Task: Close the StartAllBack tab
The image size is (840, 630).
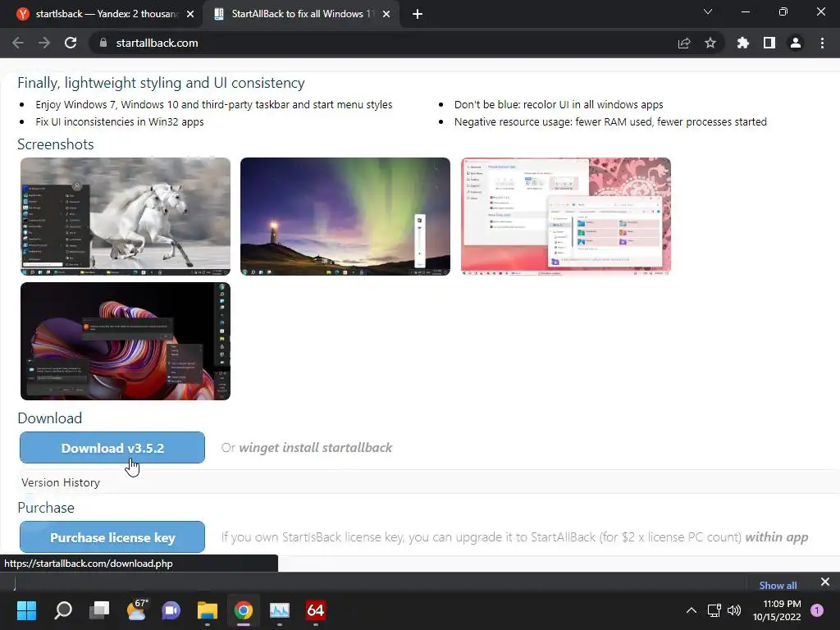Action: coord(386,14)
